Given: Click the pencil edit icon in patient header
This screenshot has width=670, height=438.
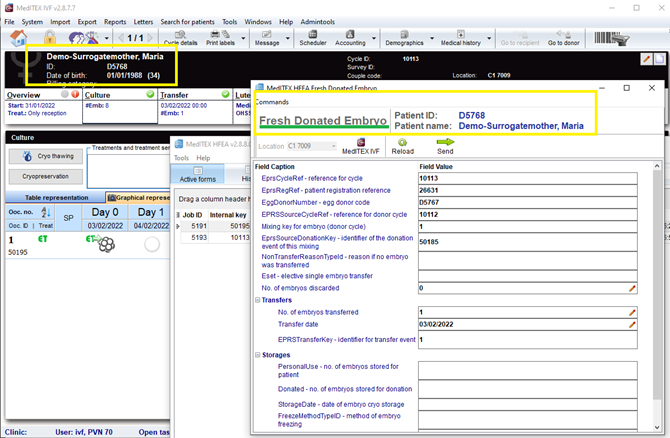Looking at the screenshot, I should (x=646, y=59).
